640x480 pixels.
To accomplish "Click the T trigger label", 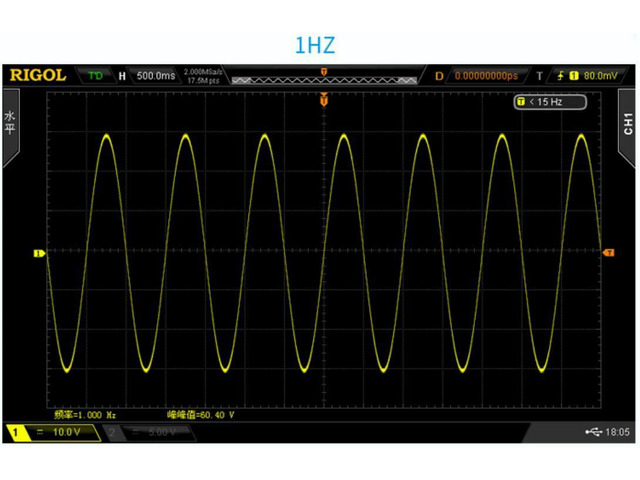I will click(540, 76).
